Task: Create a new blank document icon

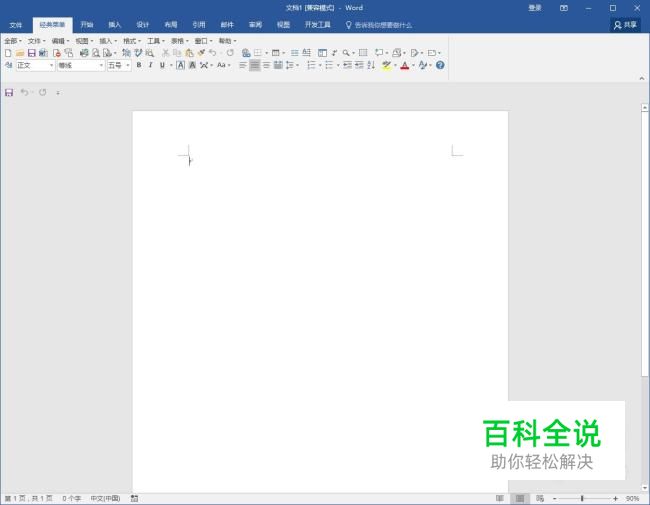Action: tap(8, 53)
